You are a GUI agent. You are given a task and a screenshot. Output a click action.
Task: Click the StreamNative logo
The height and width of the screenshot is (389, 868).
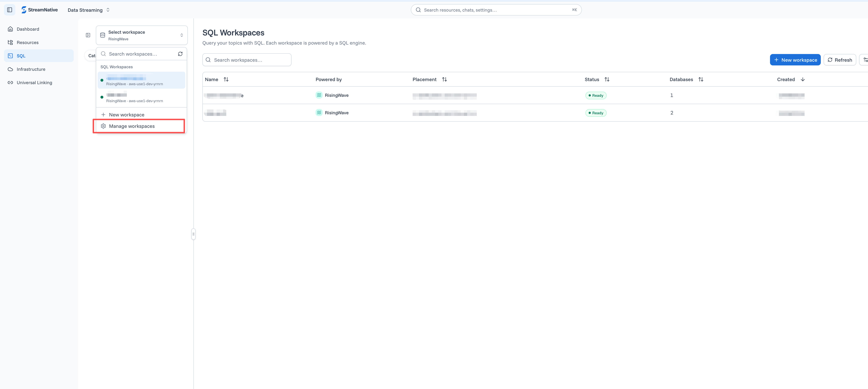coord(39,10)
